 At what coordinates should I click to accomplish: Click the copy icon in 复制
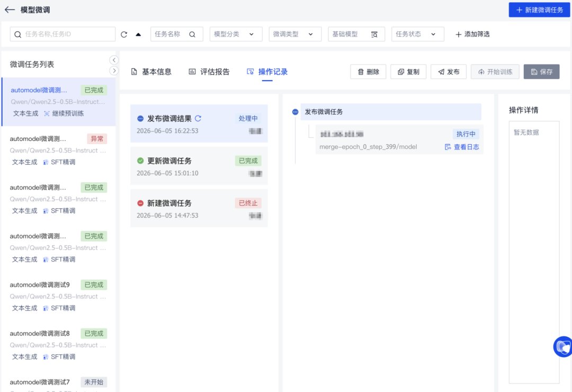click(x=400, y=72)
